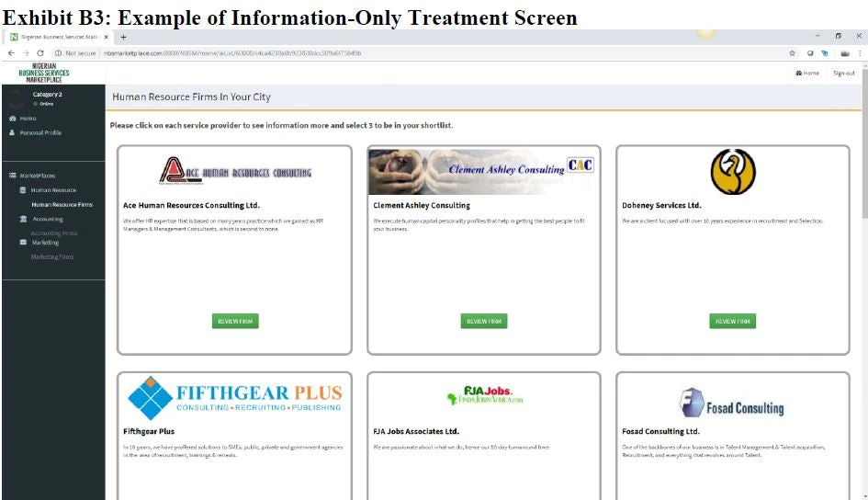Expand the Marketing sidebar category

(x=45, y=243)
